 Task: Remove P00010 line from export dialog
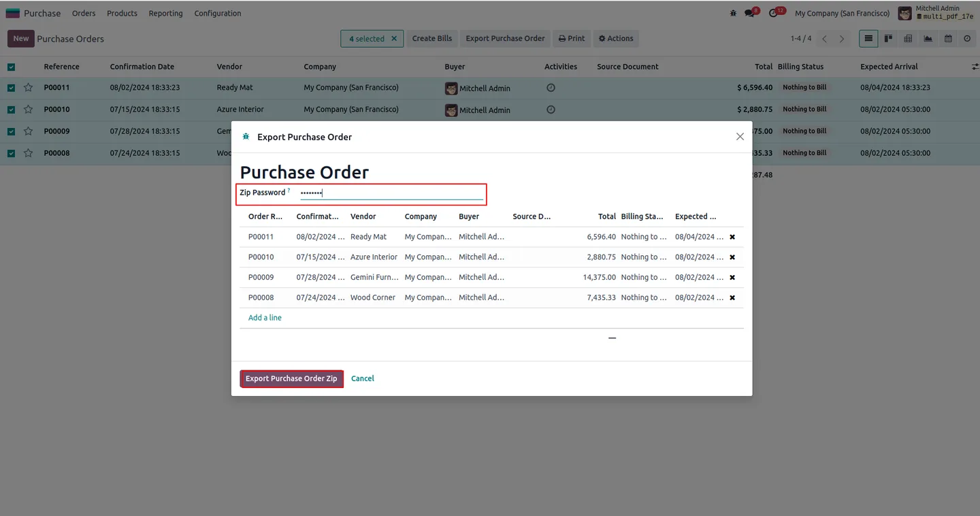coord(732,257)
